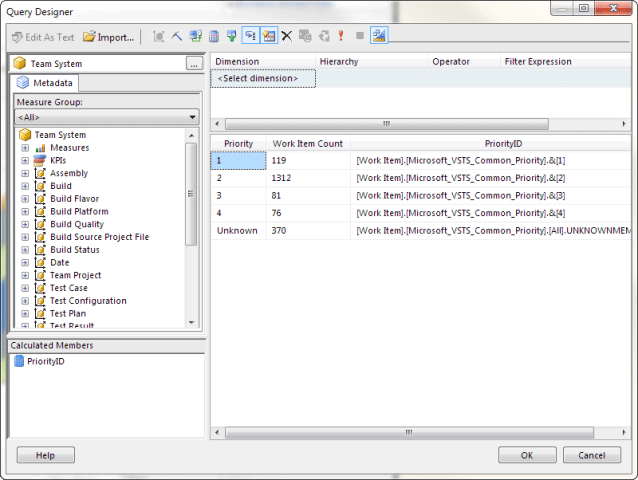Toggle the Show Aggregations toolbar icon

pos(269,35)
